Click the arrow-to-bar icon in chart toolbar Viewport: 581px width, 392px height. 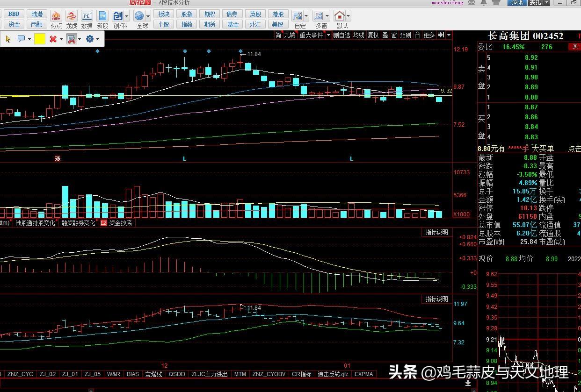pos(441,35)
